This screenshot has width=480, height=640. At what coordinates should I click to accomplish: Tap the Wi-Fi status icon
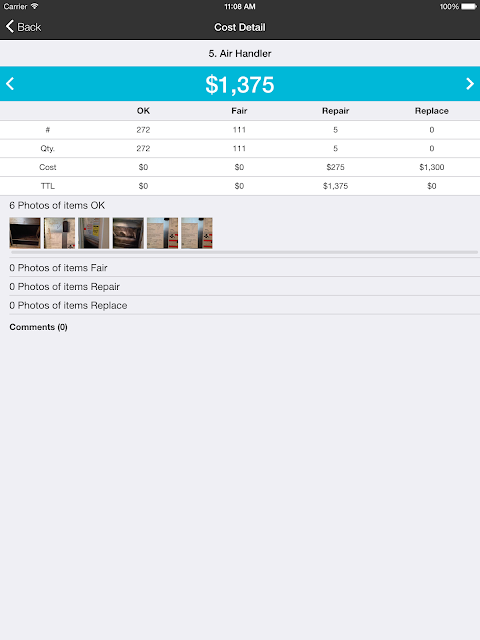[x=35, y=6]
